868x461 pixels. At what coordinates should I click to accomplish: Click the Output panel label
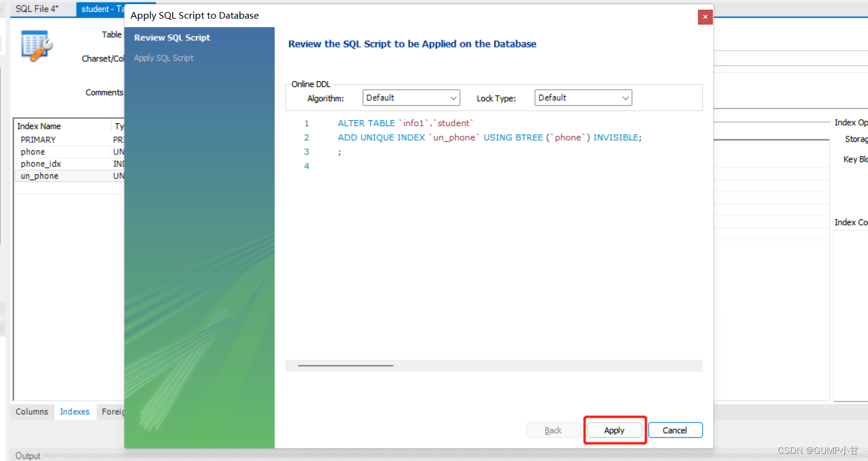click(28, 456)
